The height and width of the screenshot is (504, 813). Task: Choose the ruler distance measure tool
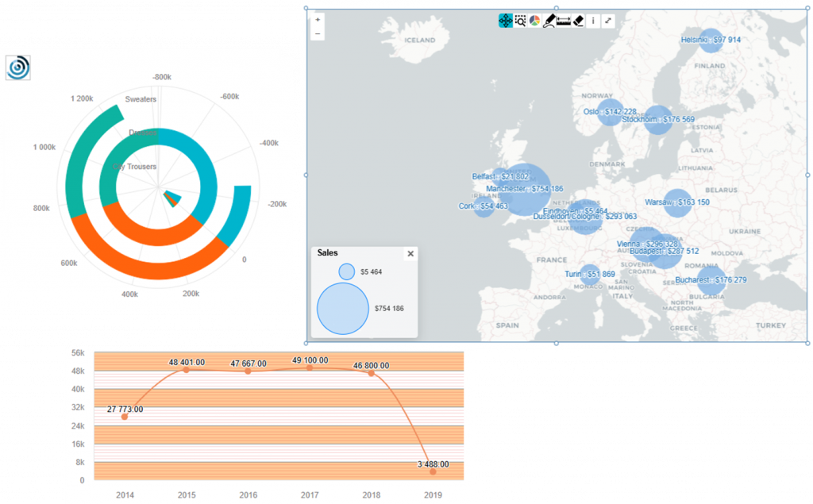pos(564,21)
